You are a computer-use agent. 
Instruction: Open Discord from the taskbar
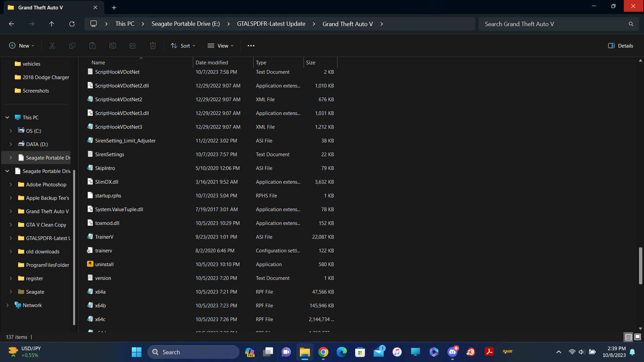[452, 352]
